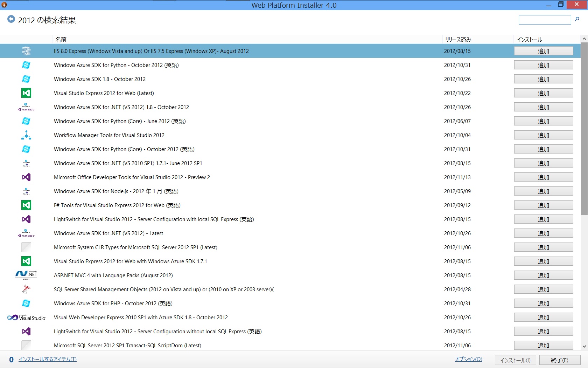
Task: Add SQL Server Shared Management Objects
Action: click(544, 289)
